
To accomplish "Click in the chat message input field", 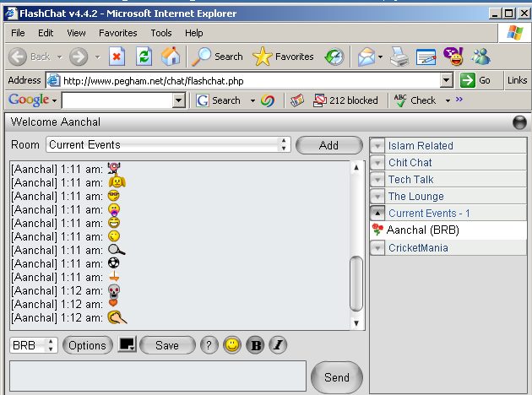I will tap(158, 376).
